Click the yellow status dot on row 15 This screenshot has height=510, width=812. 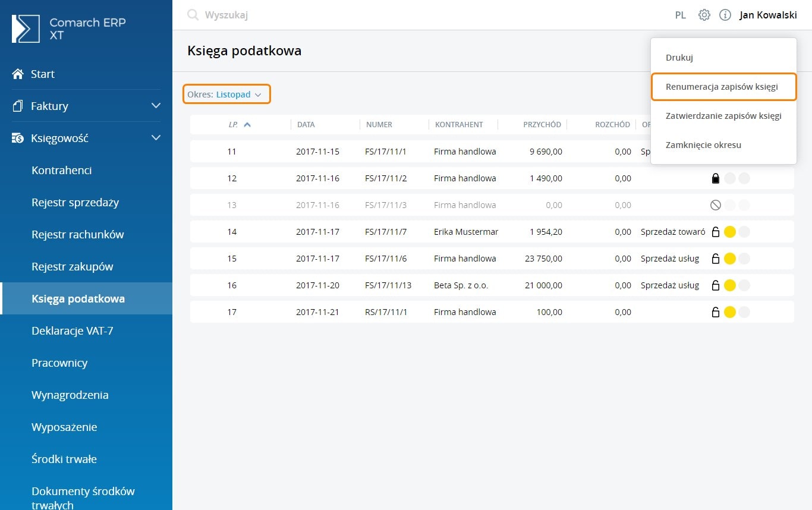coord(730,259)
